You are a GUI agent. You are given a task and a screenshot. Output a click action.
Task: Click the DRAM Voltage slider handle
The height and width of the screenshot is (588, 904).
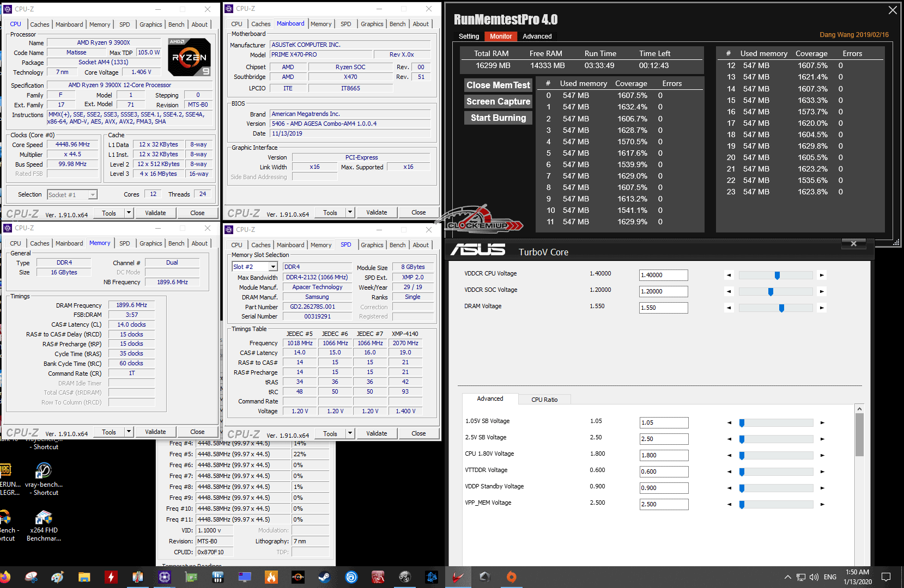pos(781,308)
